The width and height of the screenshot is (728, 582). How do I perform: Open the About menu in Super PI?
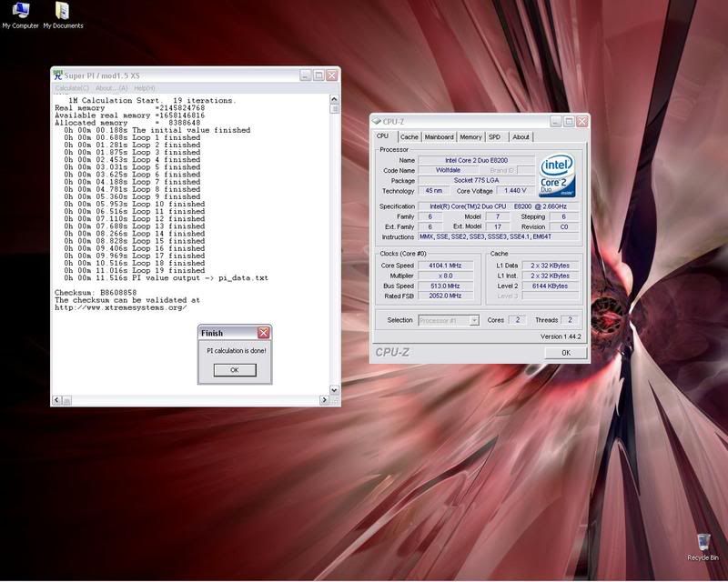(111, 88)
